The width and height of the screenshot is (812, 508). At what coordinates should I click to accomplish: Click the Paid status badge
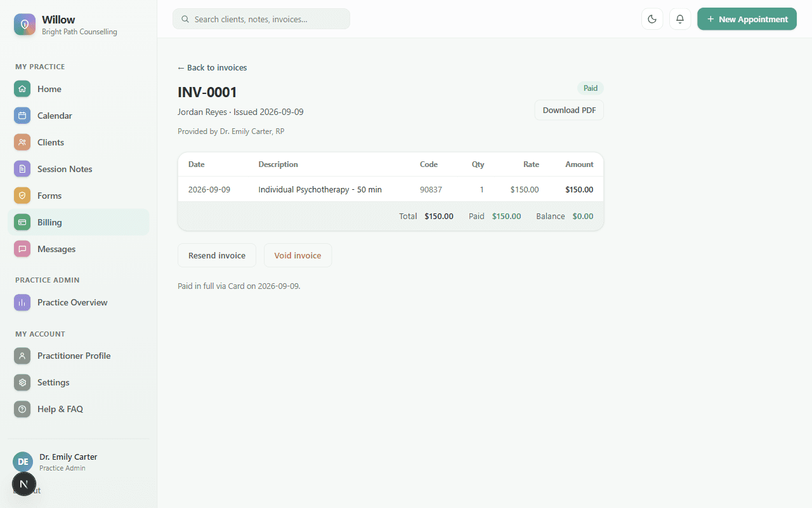coord(591,88)
